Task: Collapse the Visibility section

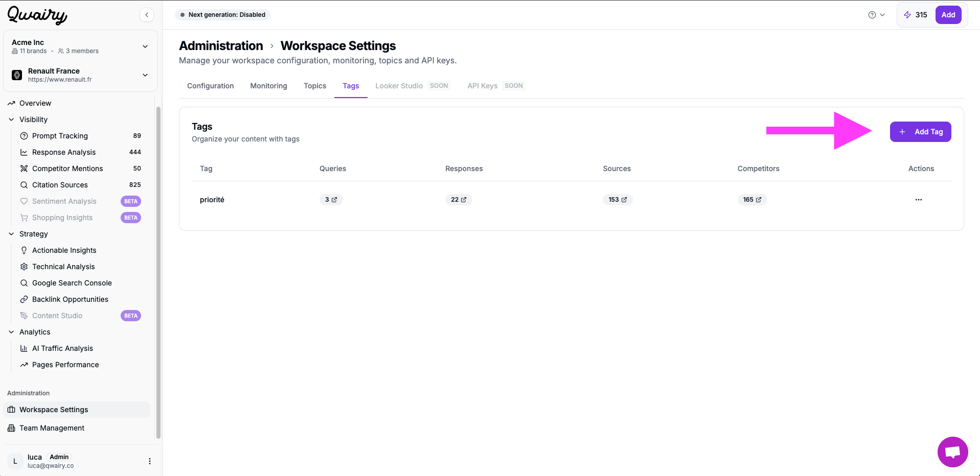Action: pyautogui.click(x=11, y=120)
